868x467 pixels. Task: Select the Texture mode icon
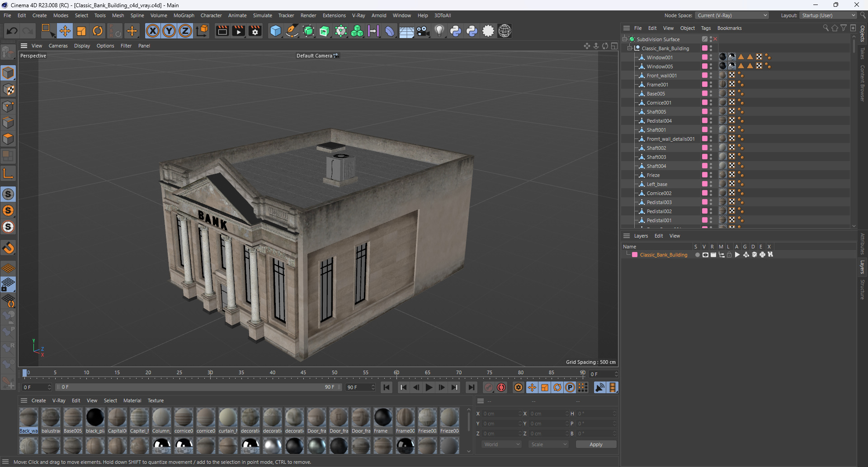click(x=9, y=90)
